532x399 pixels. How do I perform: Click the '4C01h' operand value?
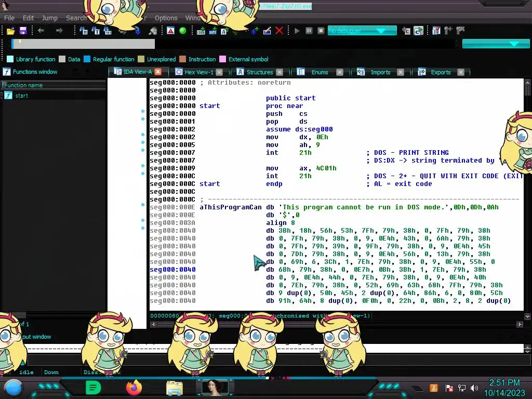click(326, 168)
